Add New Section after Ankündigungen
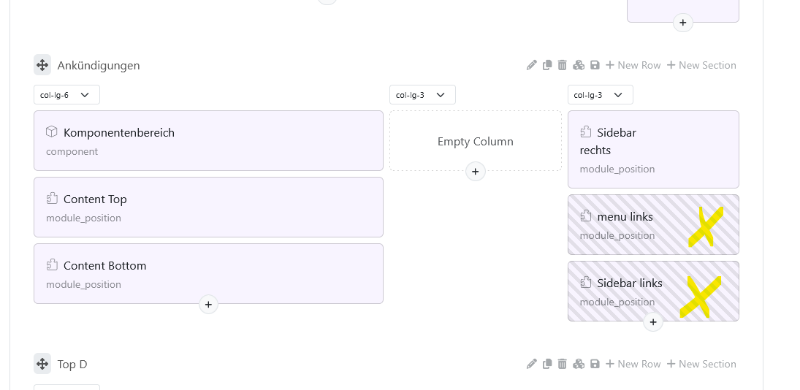The width and height of the screenshot is (800, 390). coord(702,65)
